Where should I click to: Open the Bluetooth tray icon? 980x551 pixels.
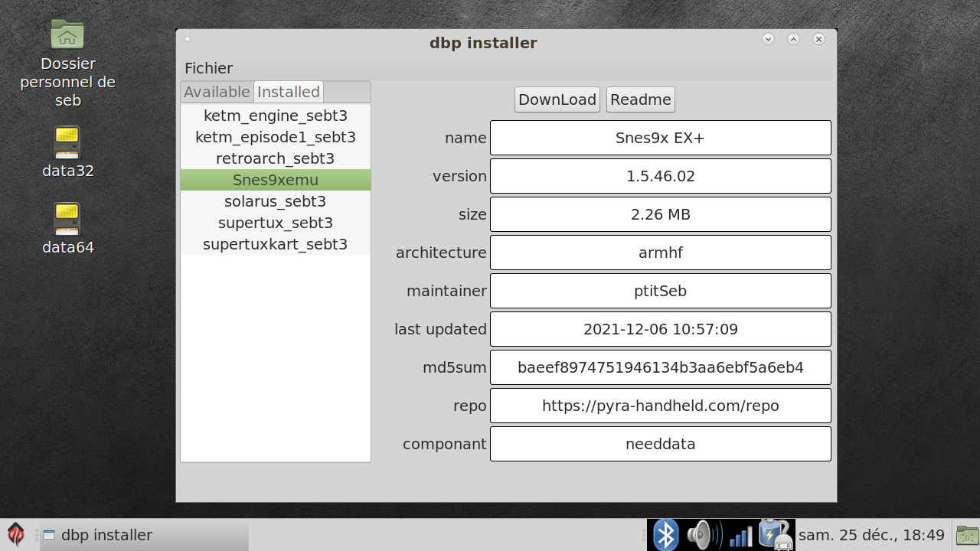coord(665,535)
